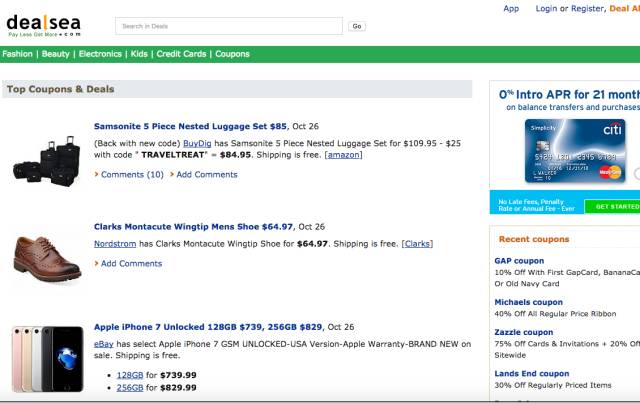Open Samsonite 5 Piece Nested Luggage Set deal
This screenshot has height=403, width=640.
190,126
